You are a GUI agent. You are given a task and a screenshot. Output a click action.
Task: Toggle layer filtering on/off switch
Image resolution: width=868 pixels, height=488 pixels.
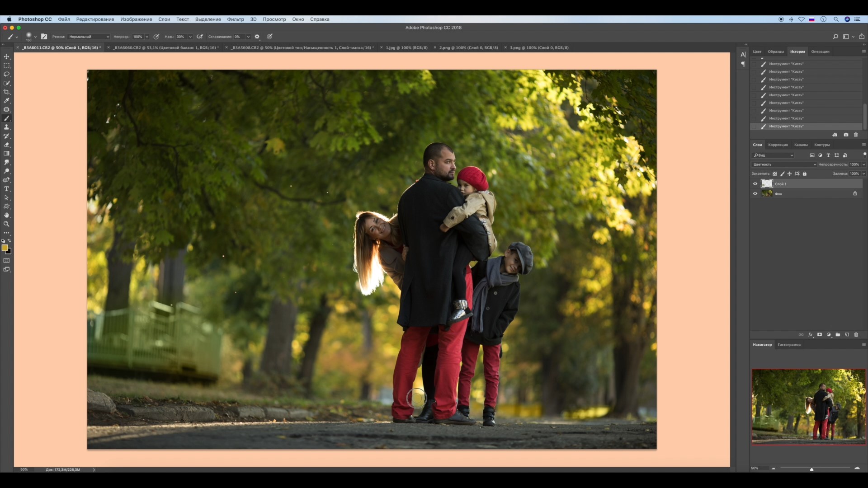(864, 155)
